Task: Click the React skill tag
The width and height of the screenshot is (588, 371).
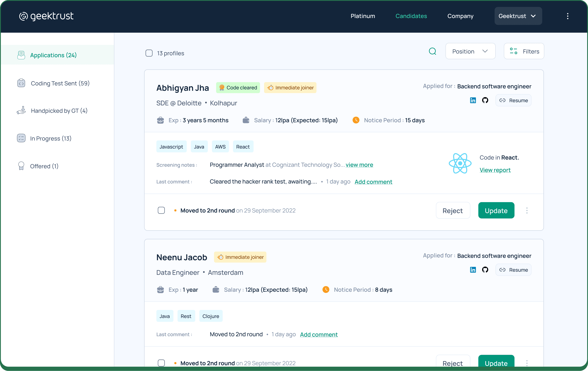Action: tap(243, 147)
